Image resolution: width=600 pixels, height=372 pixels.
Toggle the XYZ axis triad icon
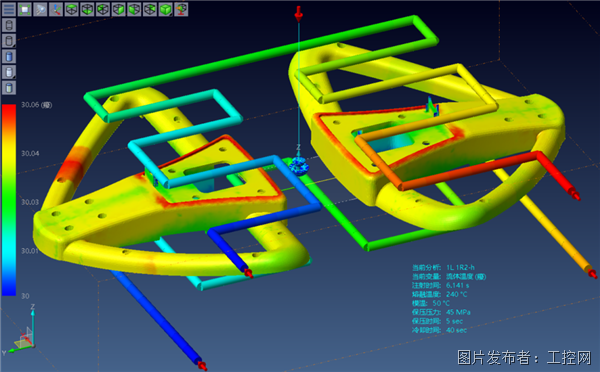pyautogui.click(x=56, y=9)
